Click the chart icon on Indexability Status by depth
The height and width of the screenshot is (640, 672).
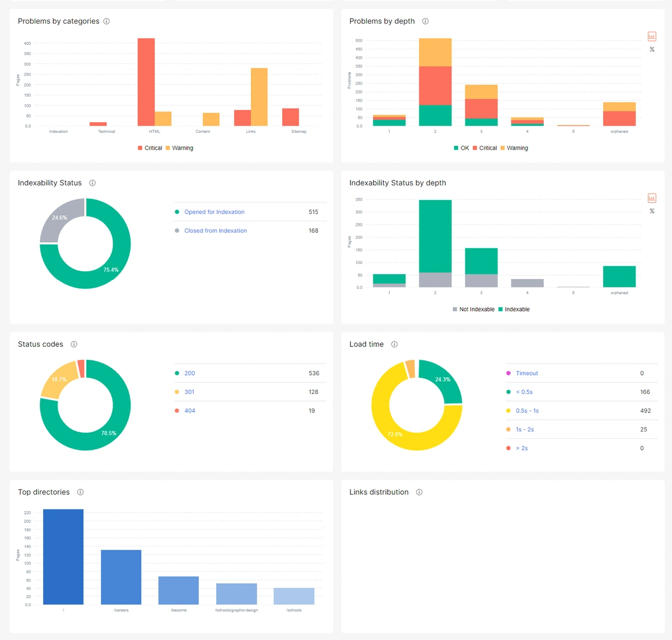click(651, 198)
